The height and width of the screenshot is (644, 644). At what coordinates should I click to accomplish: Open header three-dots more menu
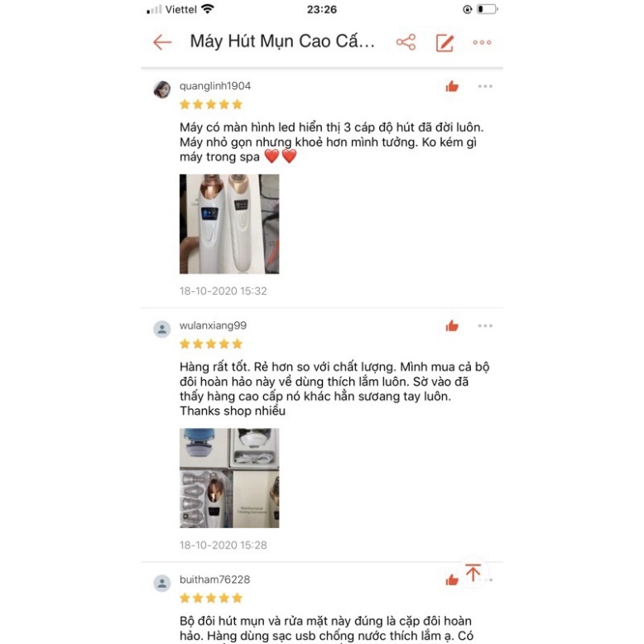[482, 42]
